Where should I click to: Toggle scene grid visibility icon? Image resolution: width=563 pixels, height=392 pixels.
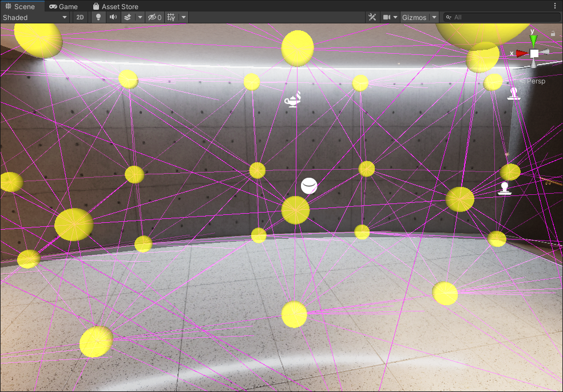[x=171, y=17]
